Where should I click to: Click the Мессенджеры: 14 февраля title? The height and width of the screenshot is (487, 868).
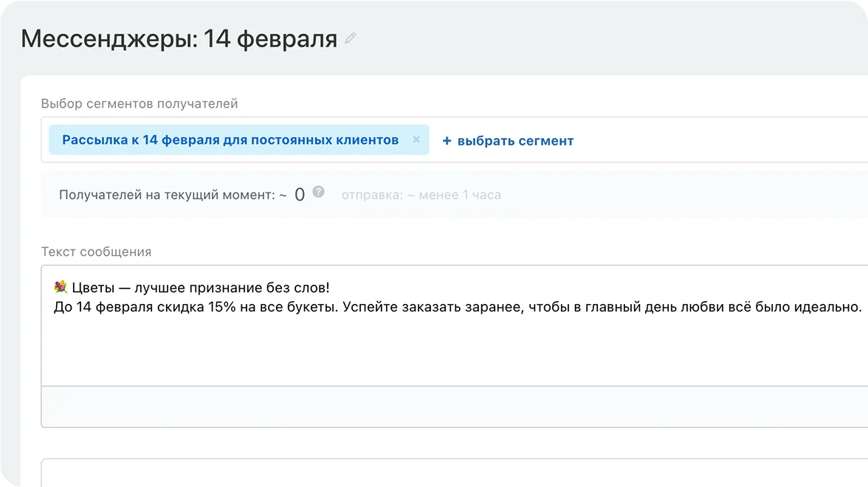(x=179, y=38)
